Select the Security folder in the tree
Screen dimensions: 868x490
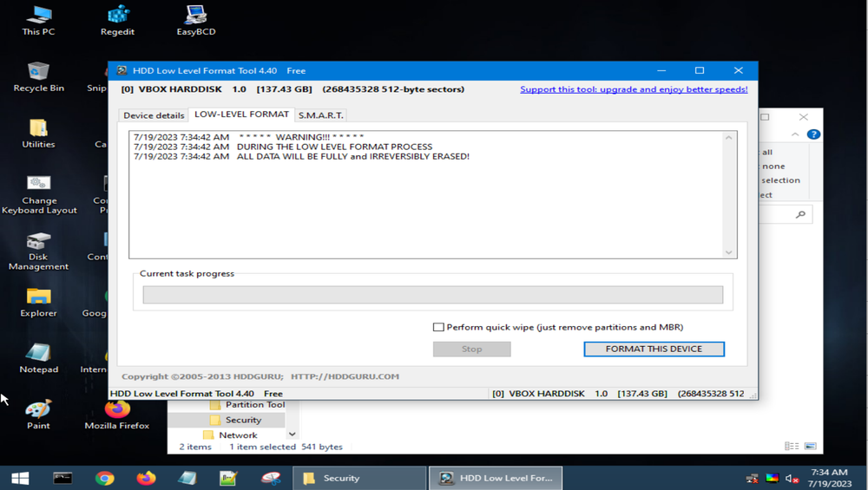242,420
